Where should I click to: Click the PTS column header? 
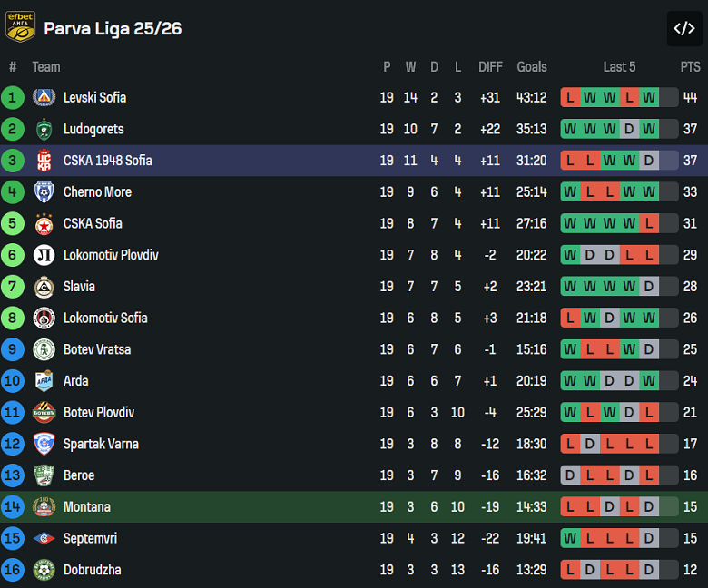tap(690, 66)
